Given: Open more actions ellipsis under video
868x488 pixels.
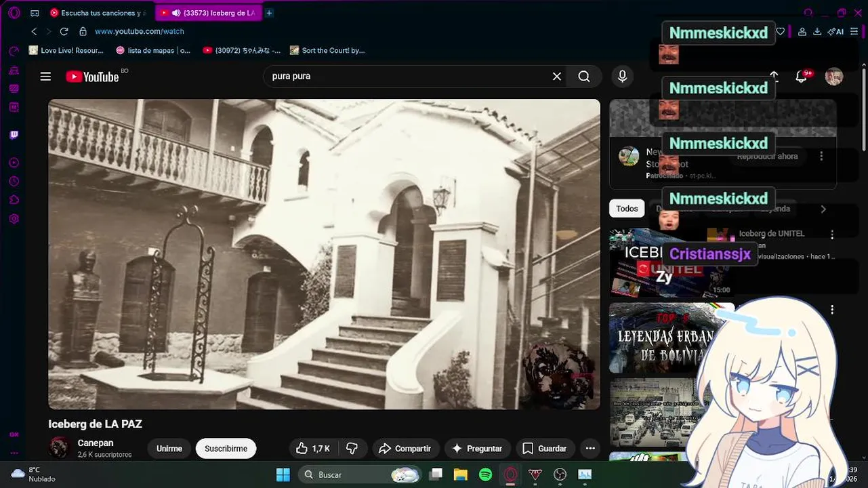Looking at the screenshot, I should [590, 449].
